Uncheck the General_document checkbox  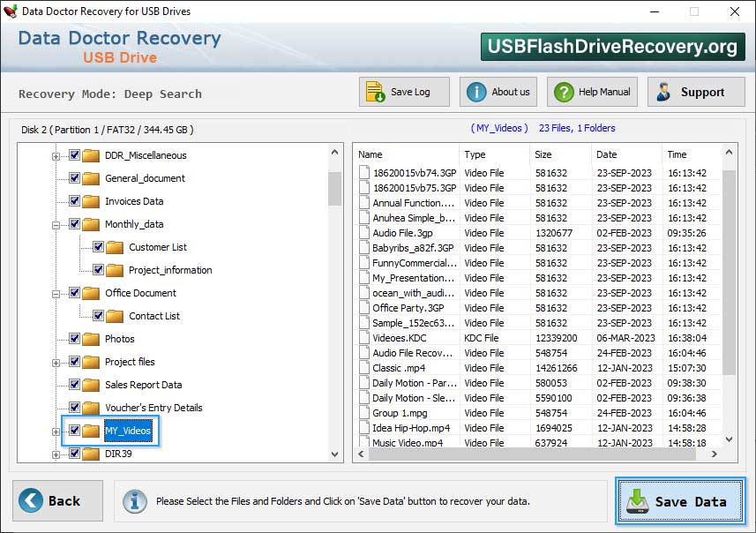(x=74, y=177)
